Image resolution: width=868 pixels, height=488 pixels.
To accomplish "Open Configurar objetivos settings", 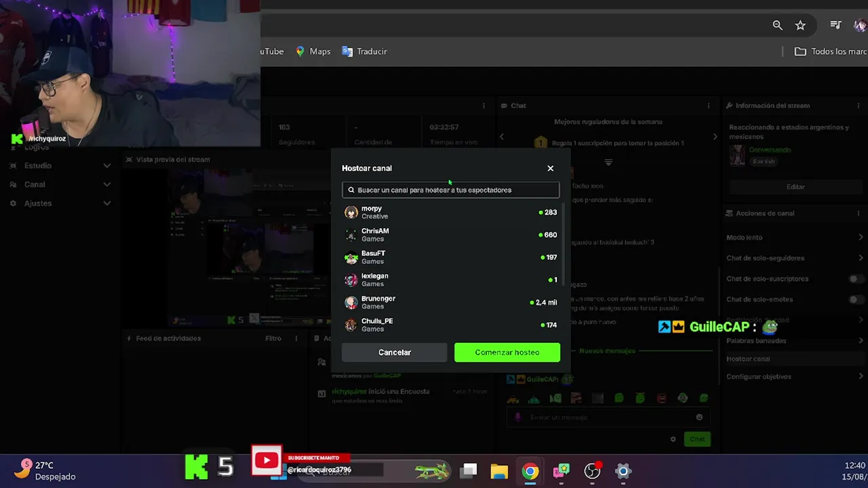I will [x=795, y=377].
